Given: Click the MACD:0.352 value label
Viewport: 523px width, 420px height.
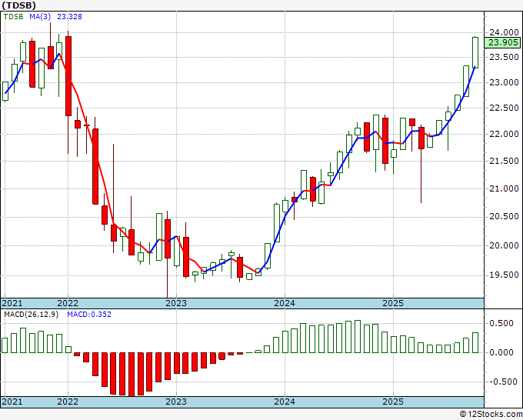Looking at the screenshot, I should [x=89, y=315].
